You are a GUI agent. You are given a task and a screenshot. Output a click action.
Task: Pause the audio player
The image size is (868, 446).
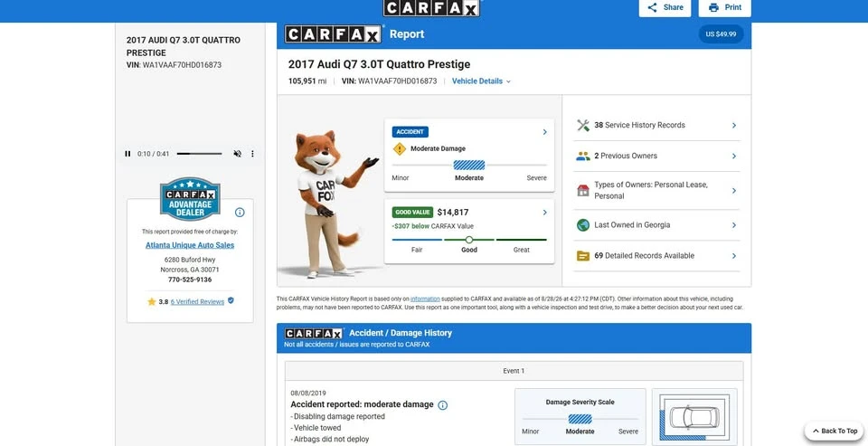coord(127,154)
